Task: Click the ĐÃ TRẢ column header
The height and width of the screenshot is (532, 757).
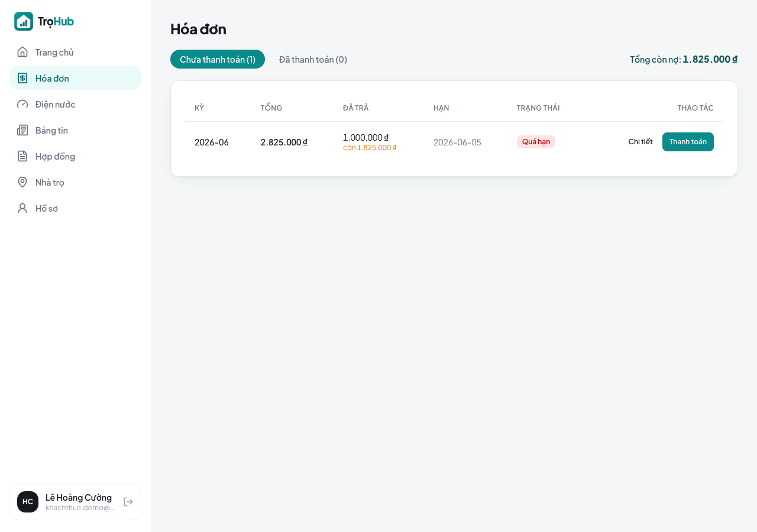Action: tap(356, 108)
